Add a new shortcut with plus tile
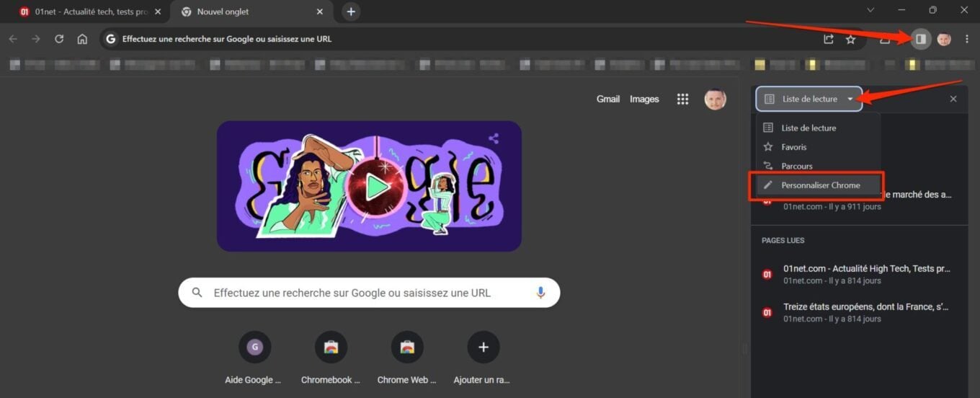980x398 pixels. click(x=484, y=358)
